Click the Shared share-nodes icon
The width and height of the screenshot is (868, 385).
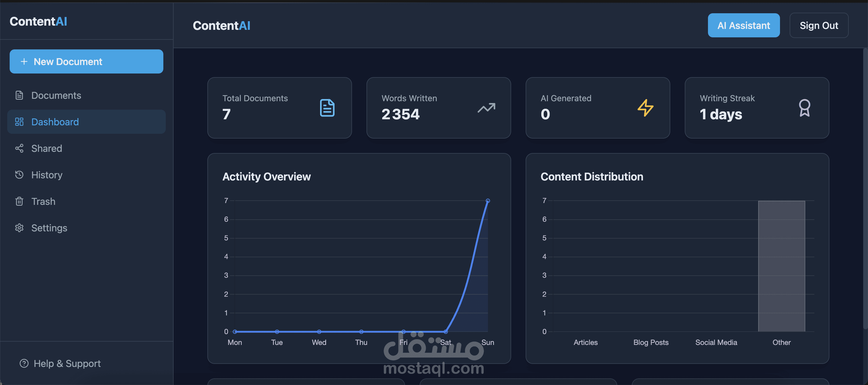(19, 148)
